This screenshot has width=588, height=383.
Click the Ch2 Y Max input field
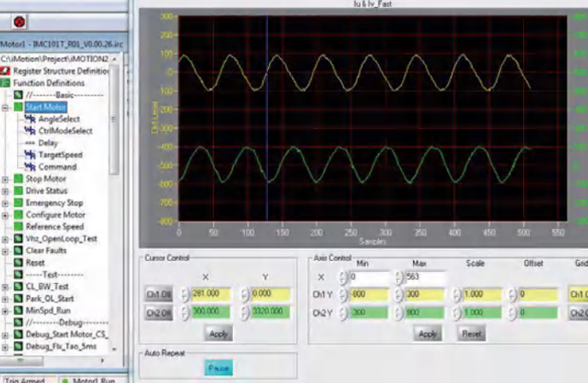click(x=425, y=313)
